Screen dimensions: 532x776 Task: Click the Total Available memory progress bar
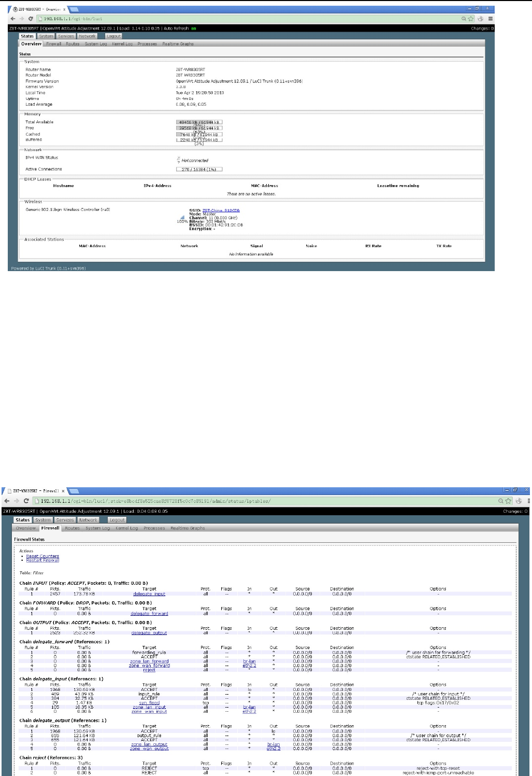point(199,122)
